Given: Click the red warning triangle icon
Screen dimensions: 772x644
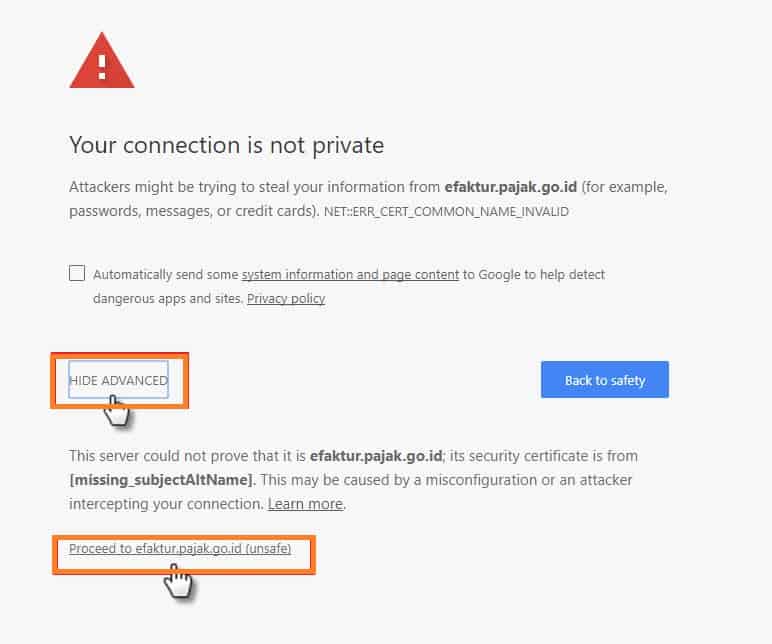Looking at the screenshot, I should (102, 61).
